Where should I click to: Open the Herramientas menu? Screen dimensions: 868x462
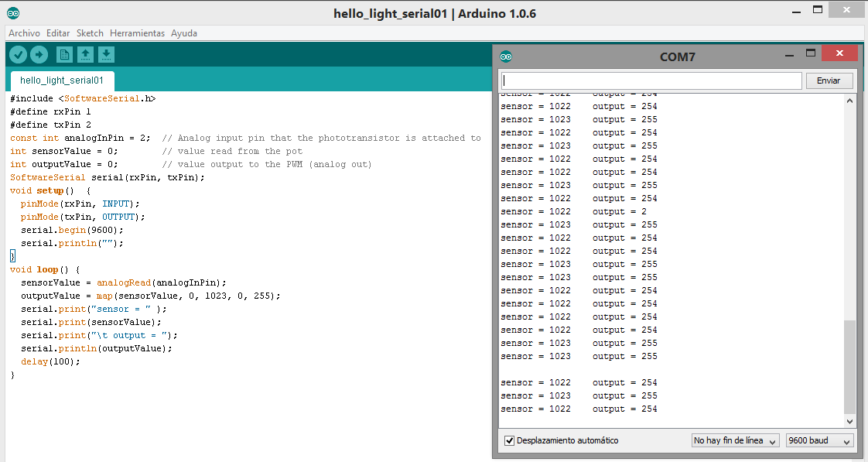[x=137, y=33]
